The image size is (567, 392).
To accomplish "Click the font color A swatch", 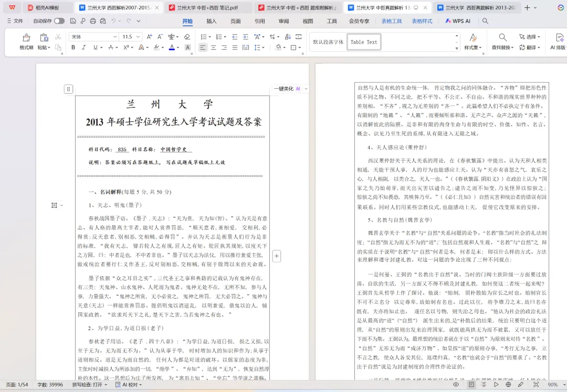I will 172,47.
